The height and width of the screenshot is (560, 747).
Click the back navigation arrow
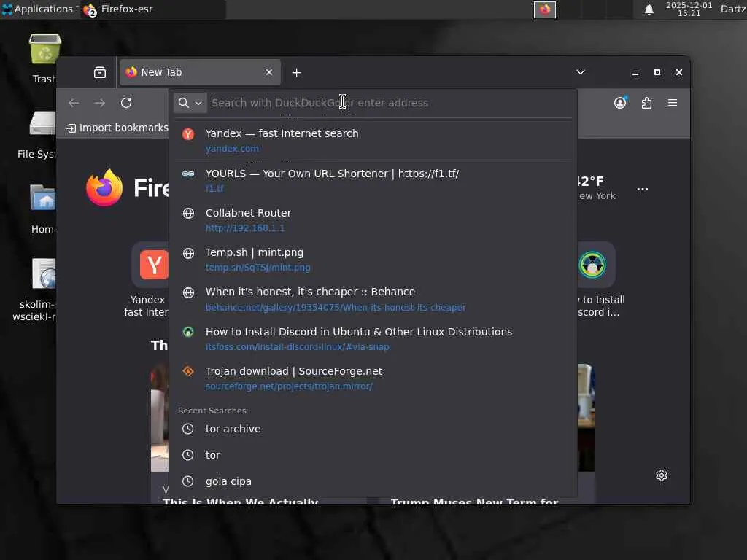pyautogui.click(x=74, y=103)
